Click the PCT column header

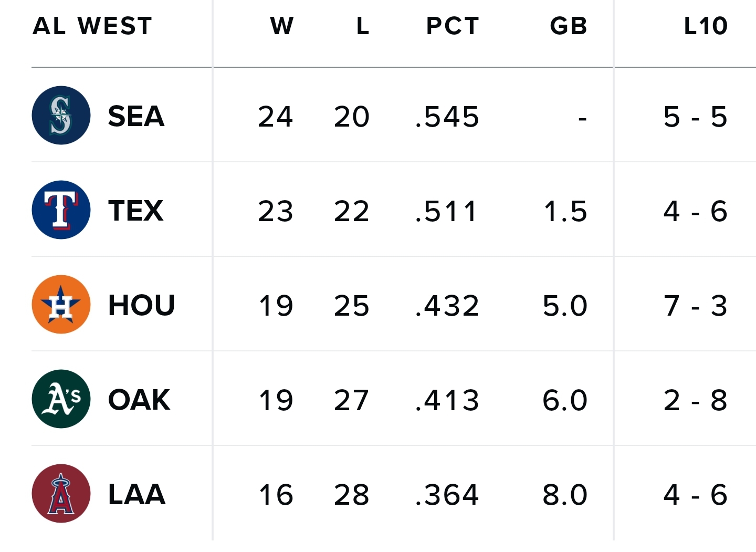click(453, 26)
